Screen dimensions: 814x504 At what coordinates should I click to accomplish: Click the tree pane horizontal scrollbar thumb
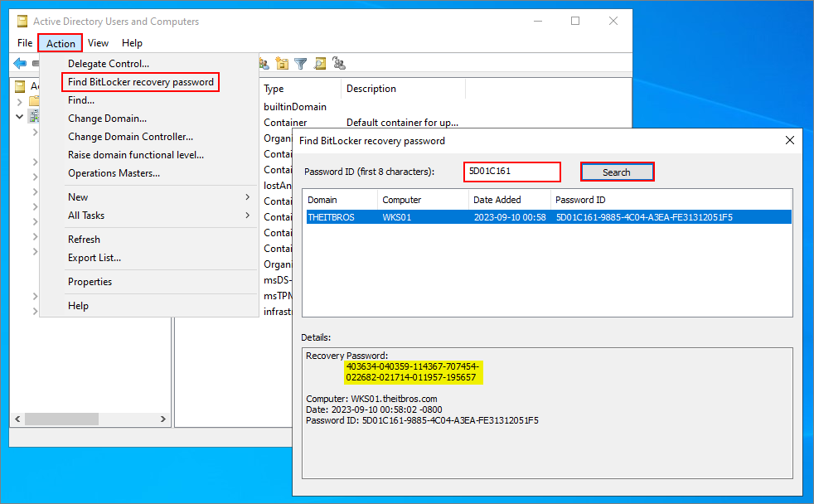[62, 419]
